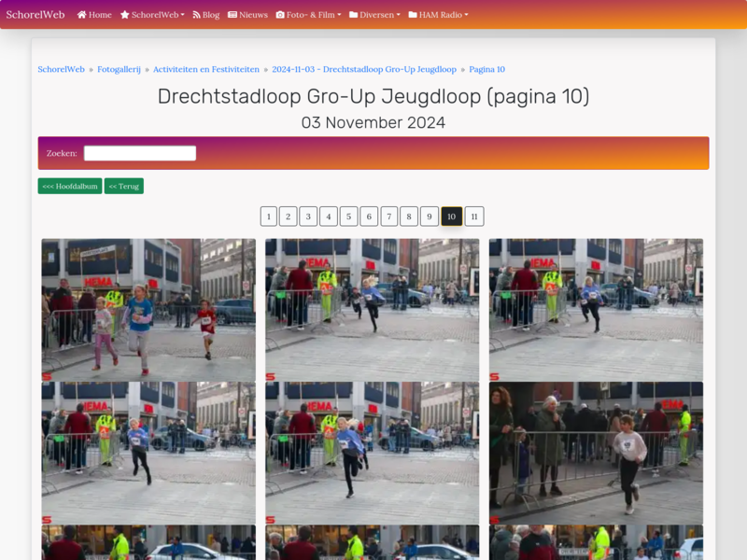
Task: Go to gallery page 7
Action: (x=389, y=217)
